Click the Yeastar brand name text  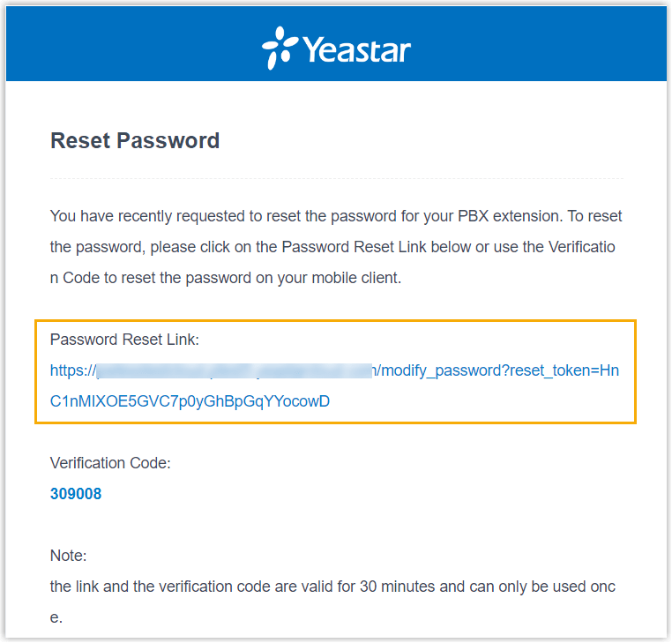point(356,49)
